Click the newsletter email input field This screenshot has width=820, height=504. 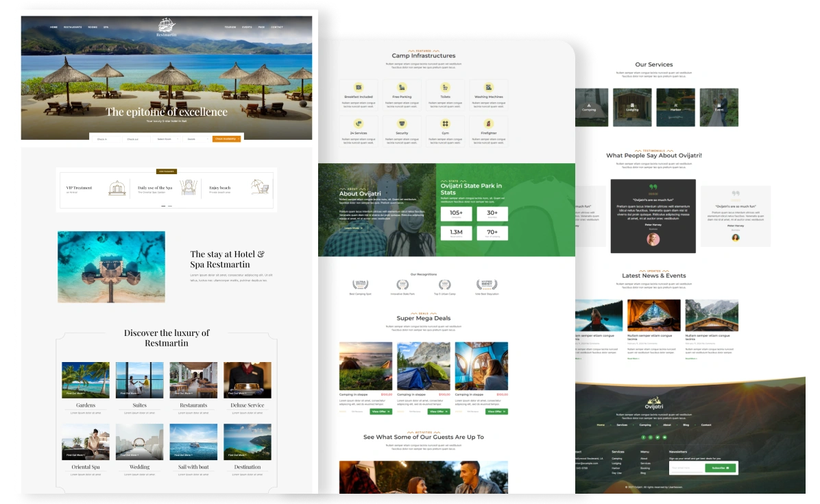[686, 468]
